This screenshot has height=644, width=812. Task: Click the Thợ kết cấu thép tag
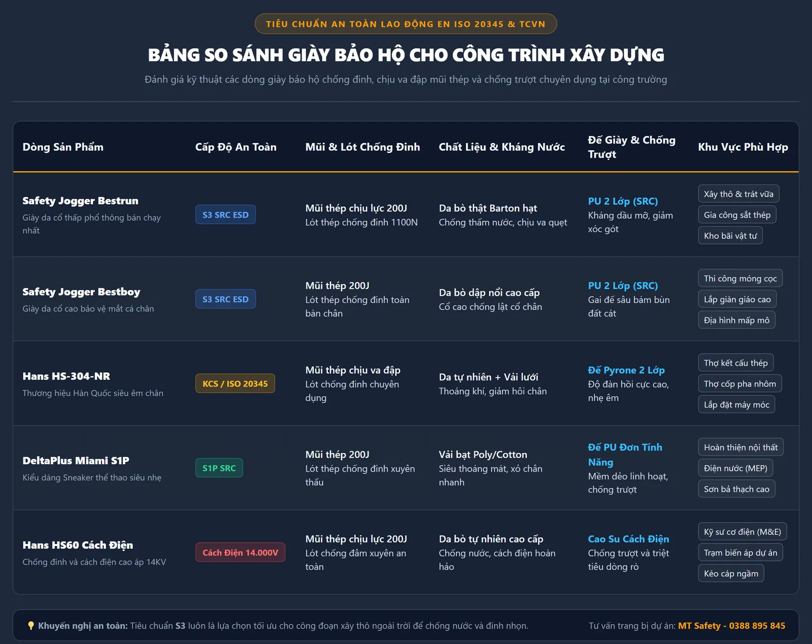click(x=735, y=363)
